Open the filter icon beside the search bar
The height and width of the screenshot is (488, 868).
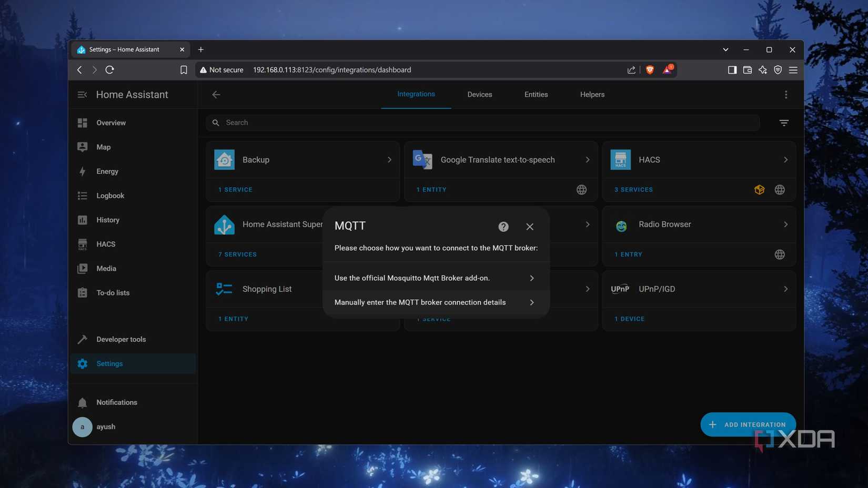coord(783,122)
